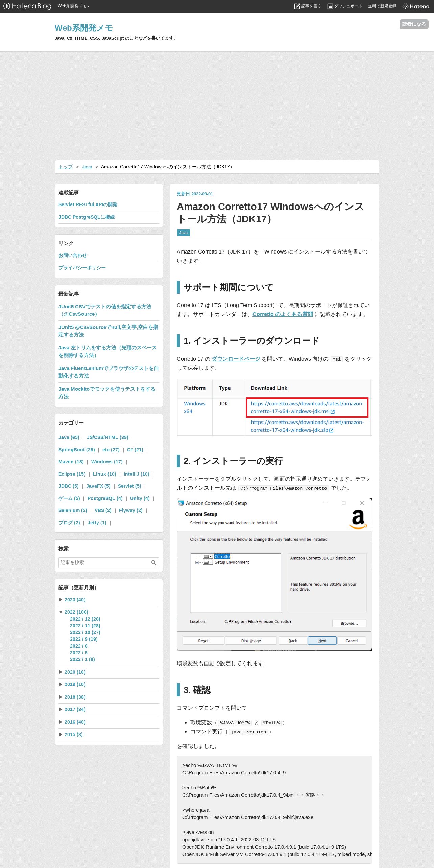The height and width of the screenshot is (868, 434).
Task: Click the Windows x64 platform link
Action: (195, 407)
